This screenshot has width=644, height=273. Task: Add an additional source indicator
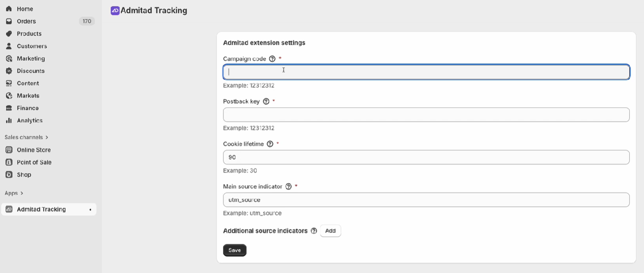pos(330,231)
